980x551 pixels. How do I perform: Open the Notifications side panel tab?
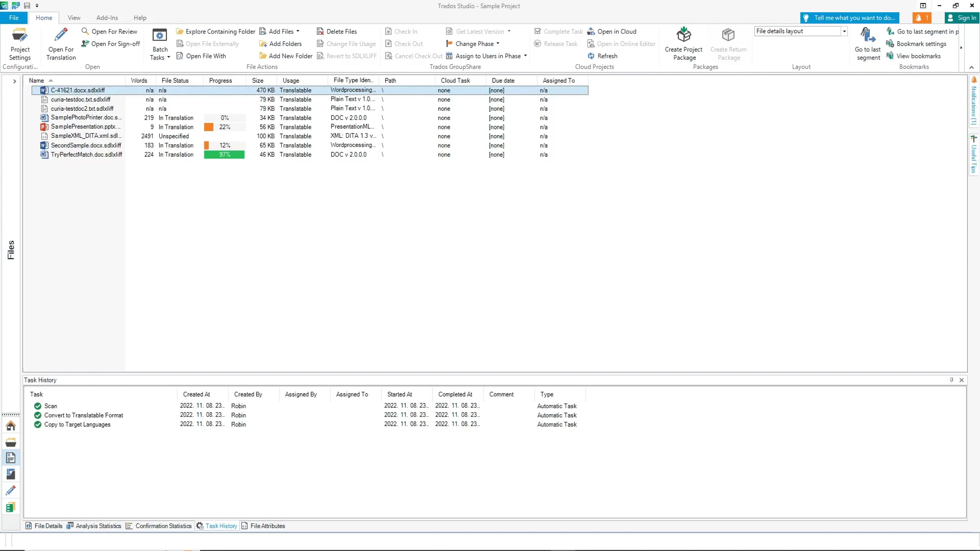[x=974, y=101]
